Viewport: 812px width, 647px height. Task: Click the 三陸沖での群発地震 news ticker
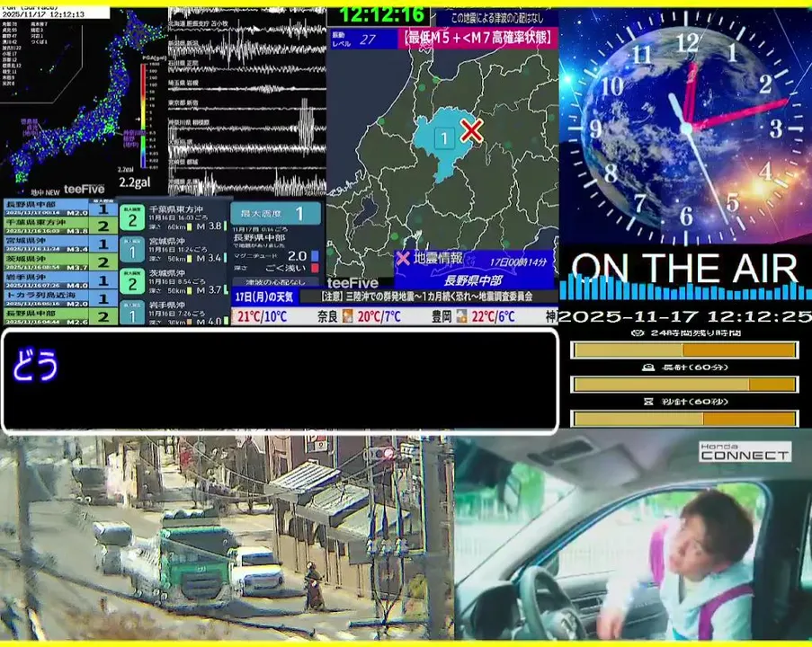point(427,297)
